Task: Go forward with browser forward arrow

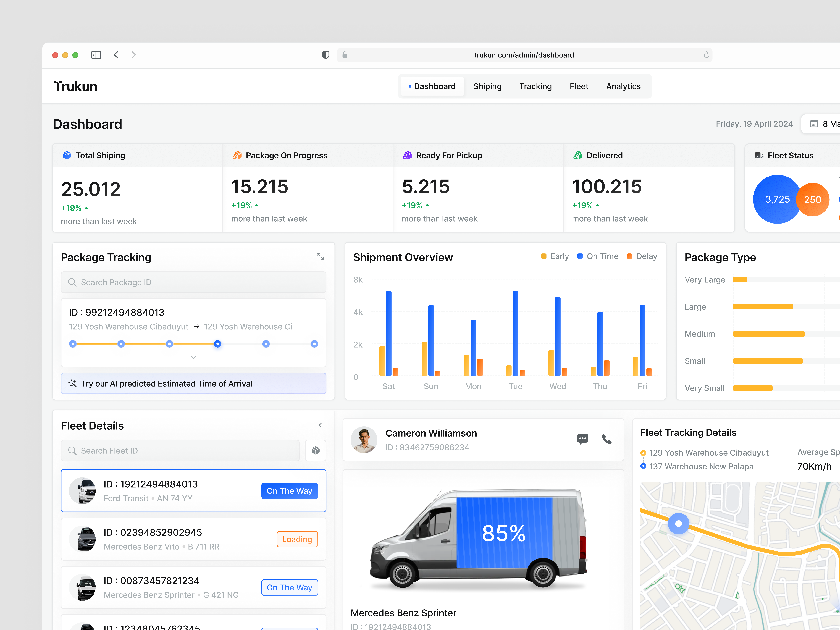Action: (134, 55)
